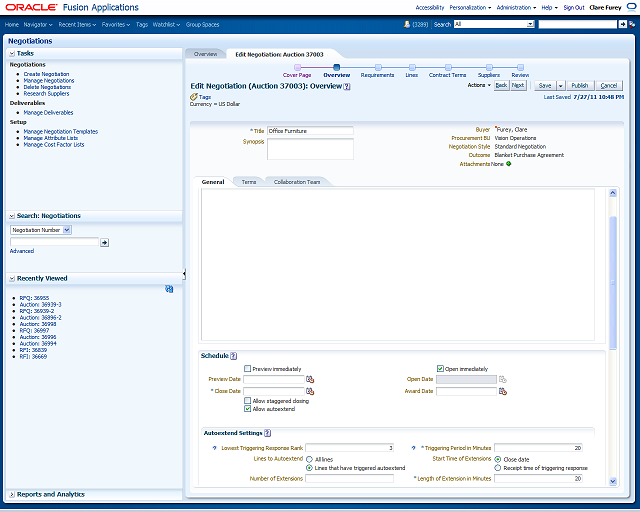Image resolution: width=640 pixels, height=512 pixels.
Task: Enable Preview immediately checkbox
Action: coord(247,369)
